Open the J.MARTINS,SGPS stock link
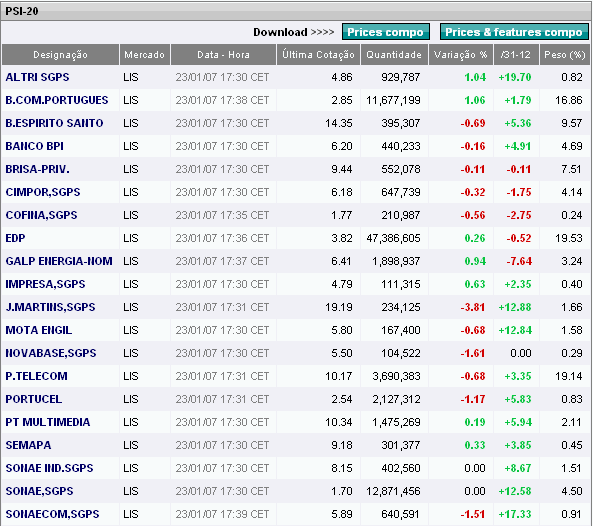The image size is (593, 526). click(50, 307)
